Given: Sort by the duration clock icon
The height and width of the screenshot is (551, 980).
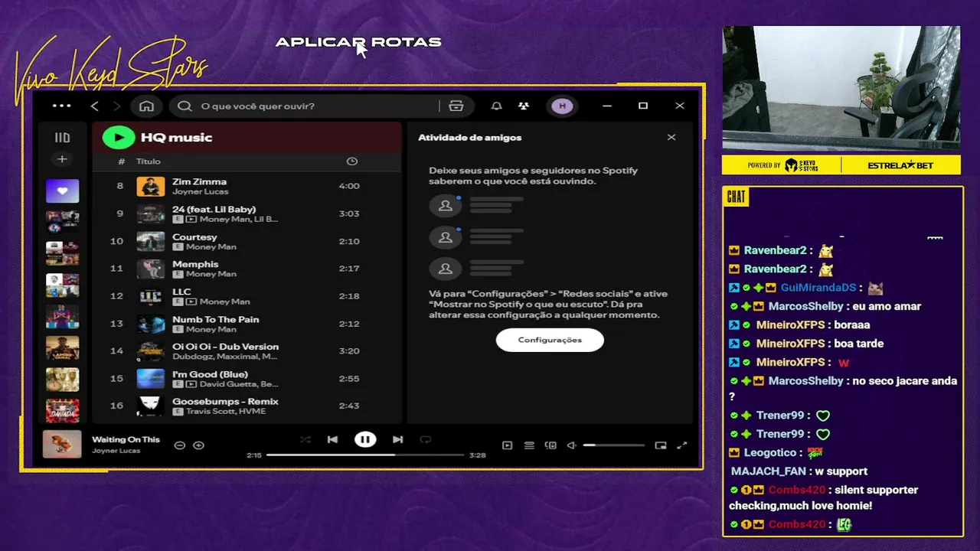Looking at the screenshot, I should tap(352, 161).
